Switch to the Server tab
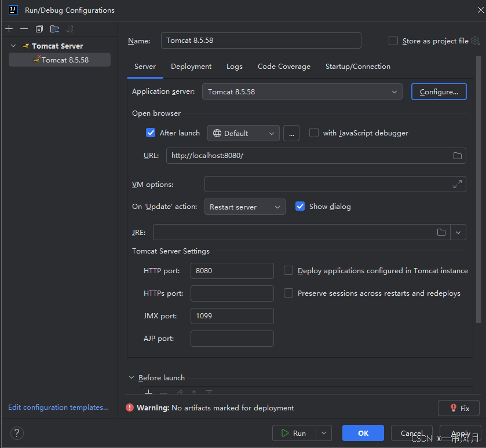 (x=145, y=67)
